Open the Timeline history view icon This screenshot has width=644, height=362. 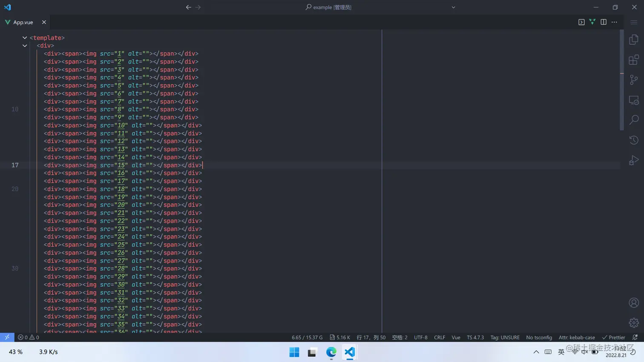pos(634,140)
